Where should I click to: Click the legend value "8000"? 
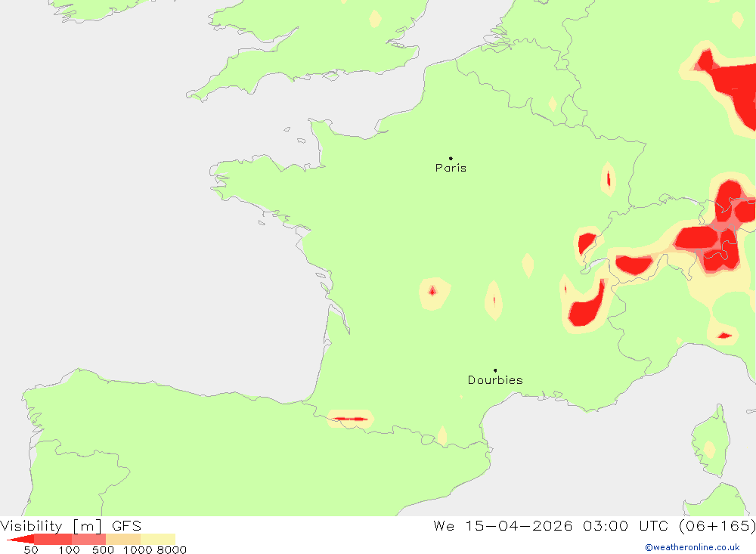(x=172, y=550)
